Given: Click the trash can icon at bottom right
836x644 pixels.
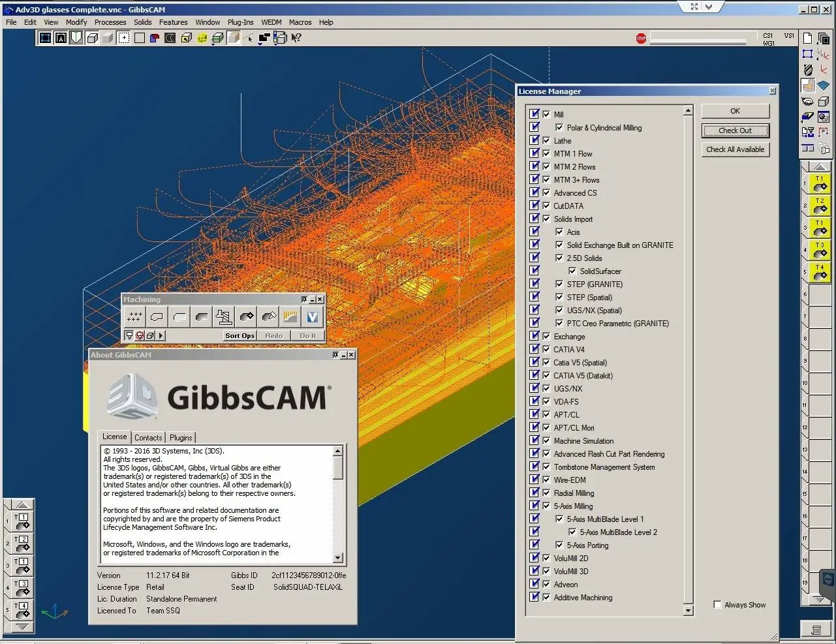Looking at the screenshot, I should coord(816,630).
